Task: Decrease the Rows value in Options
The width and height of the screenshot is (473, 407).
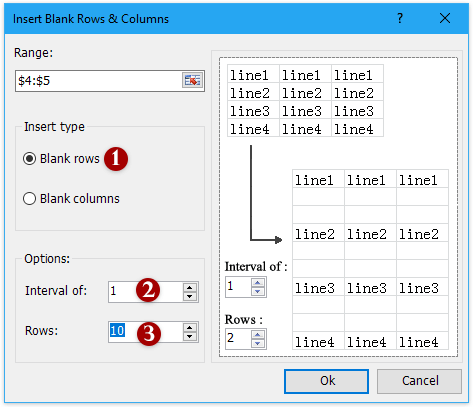Action: (190, 336)
